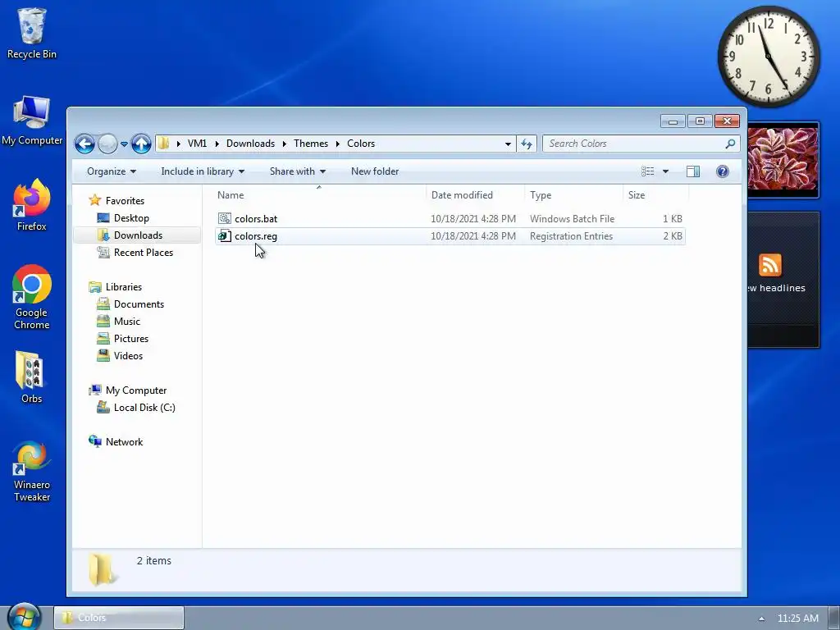
Task: Navigate to VM1 in breadcrumb
Action: [197, 144]
